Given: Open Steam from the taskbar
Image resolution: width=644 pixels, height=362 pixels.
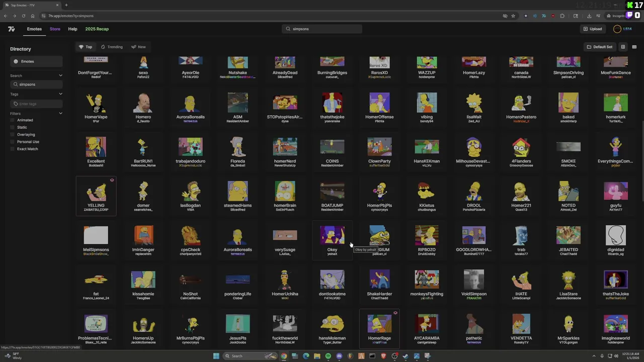Looking at the screenshot, I should coord(406,356).
